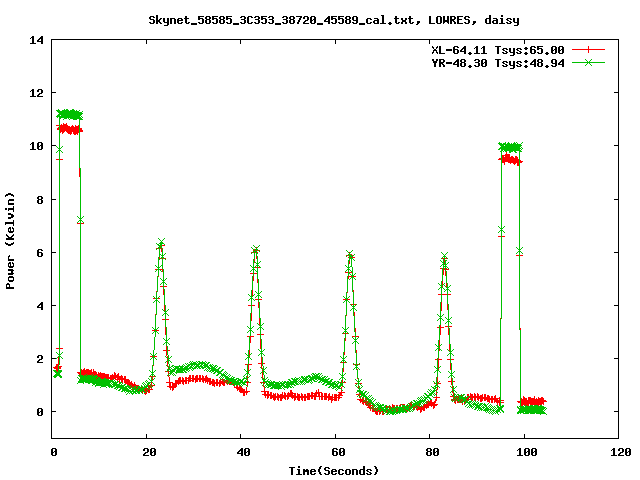640x480 pixels.
Task: Click y-axis tick label 4
Action: click(x=40, y=306)
